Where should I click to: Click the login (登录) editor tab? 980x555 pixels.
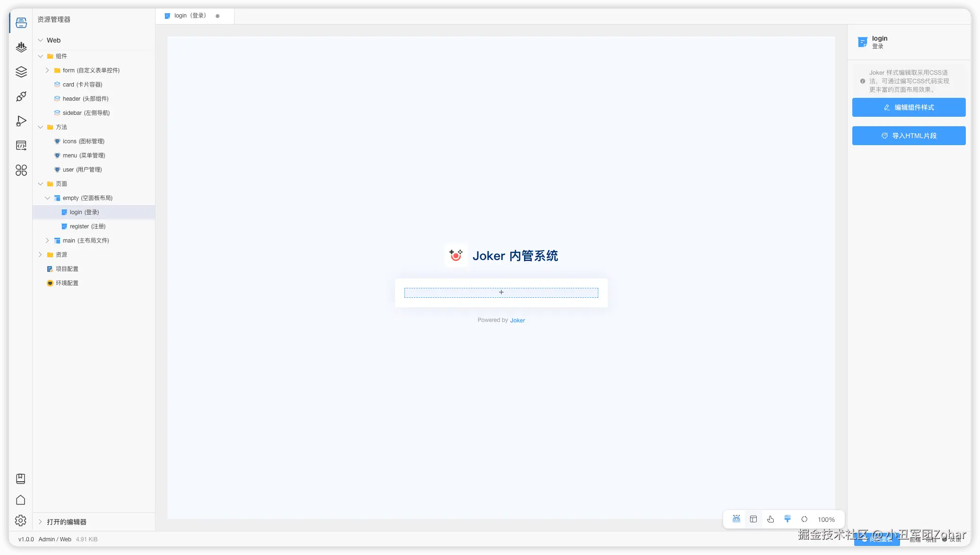[x=190, y=16]
